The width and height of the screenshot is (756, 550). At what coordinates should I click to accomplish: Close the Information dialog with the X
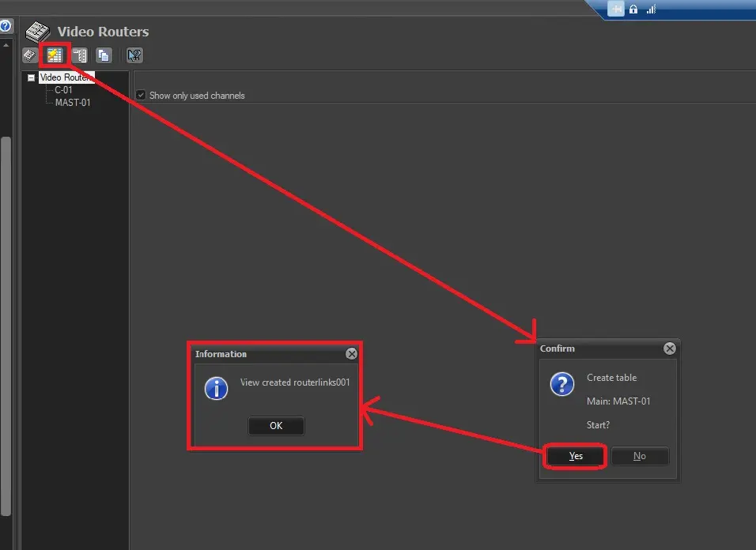tap(351, 354)
